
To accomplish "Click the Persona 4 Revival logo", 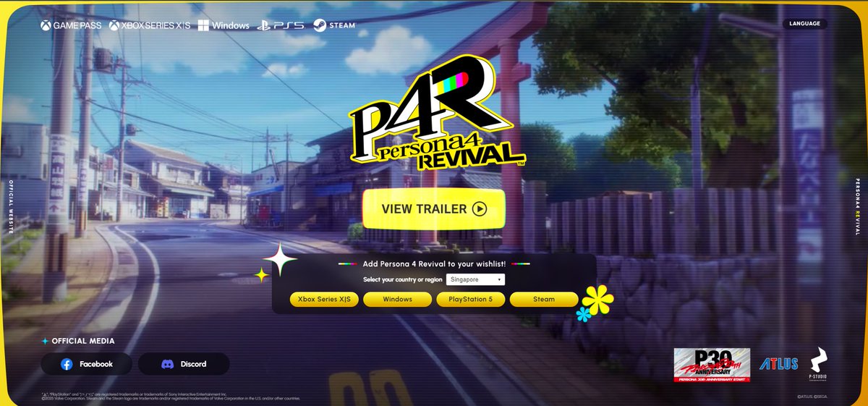I will (437, 114).
